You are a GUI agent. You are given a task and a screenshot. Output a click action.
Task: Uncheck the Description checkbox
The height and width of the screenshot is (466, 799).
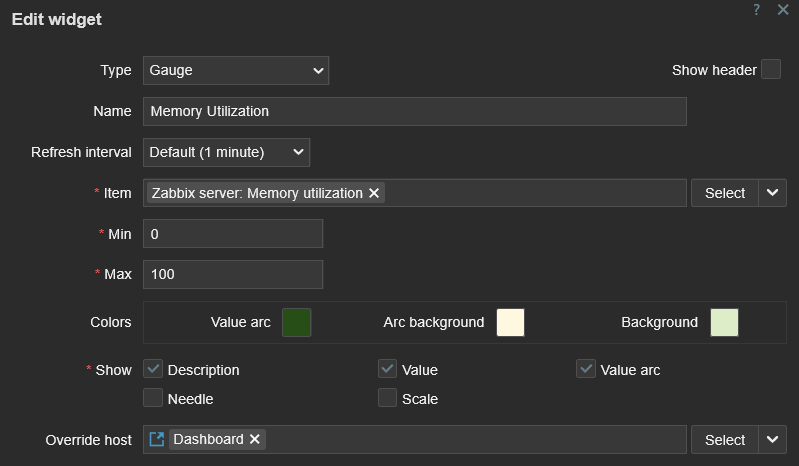tap(153, 369)
